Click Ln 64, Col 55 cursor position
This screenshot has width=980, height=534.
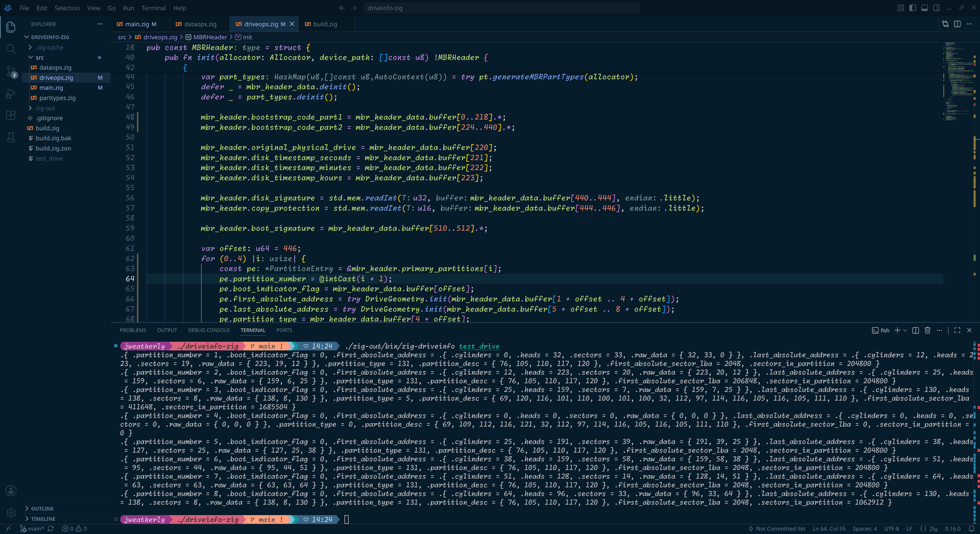829,528
